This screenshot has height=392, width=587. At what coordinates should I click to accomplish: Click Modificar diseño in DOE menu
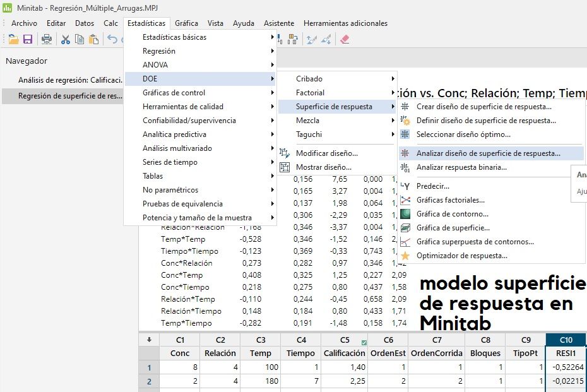click(326, 153)
